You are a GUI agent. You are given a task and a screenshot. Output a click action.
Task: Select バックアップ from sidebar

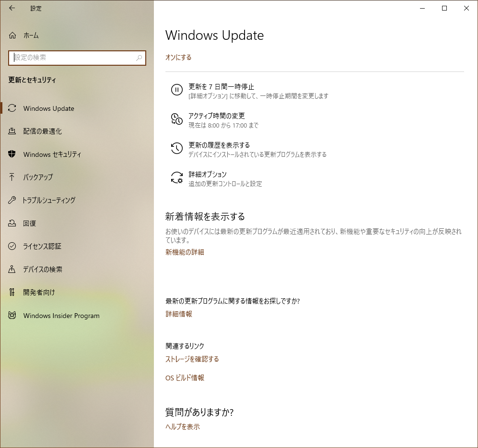[38, 177]
